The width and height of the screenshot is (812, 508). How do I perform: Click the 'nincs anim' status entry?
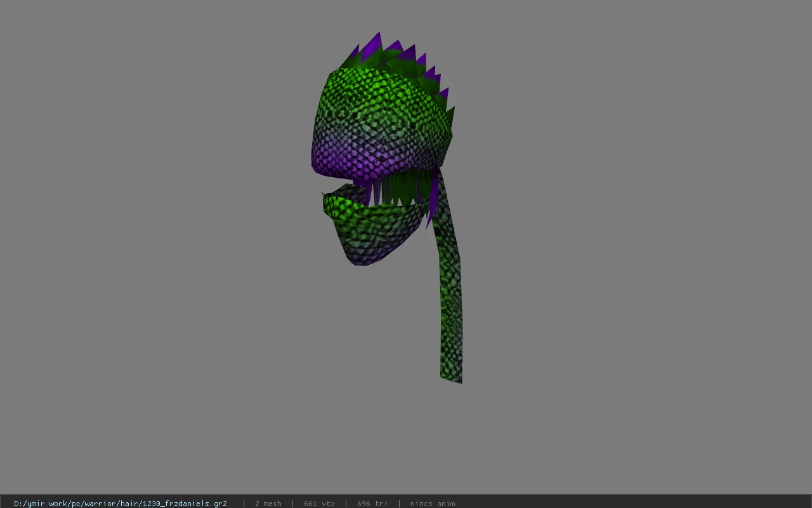(433, 504)
